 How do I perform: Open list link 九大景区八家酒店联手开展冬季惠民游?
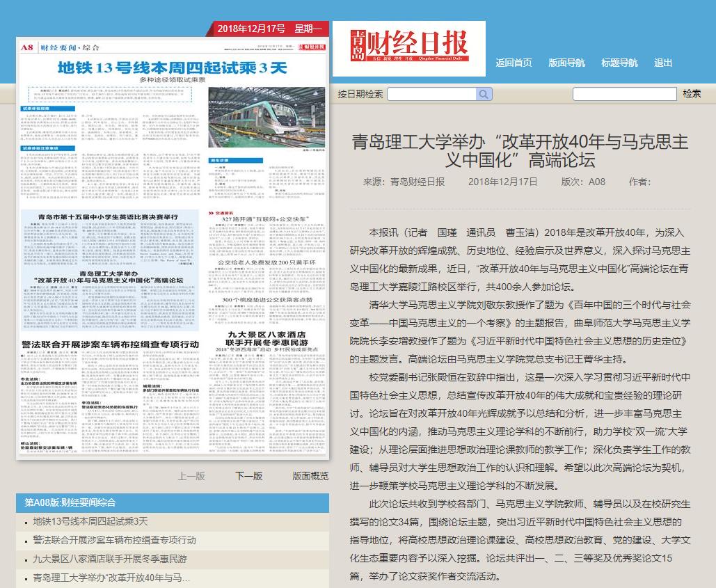(x=110, y=559)
